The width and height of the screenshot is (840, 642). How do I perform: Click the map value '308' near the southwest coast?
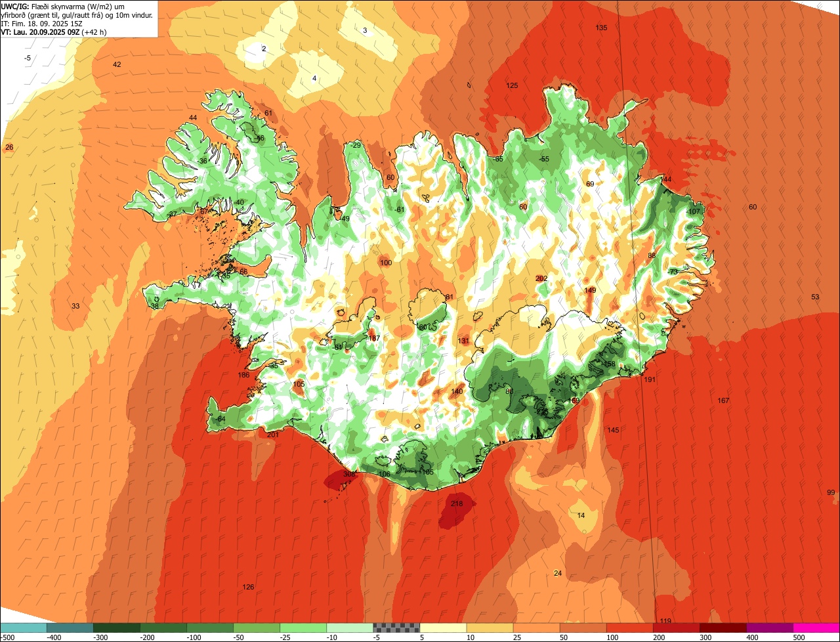[x=348, y=474]
